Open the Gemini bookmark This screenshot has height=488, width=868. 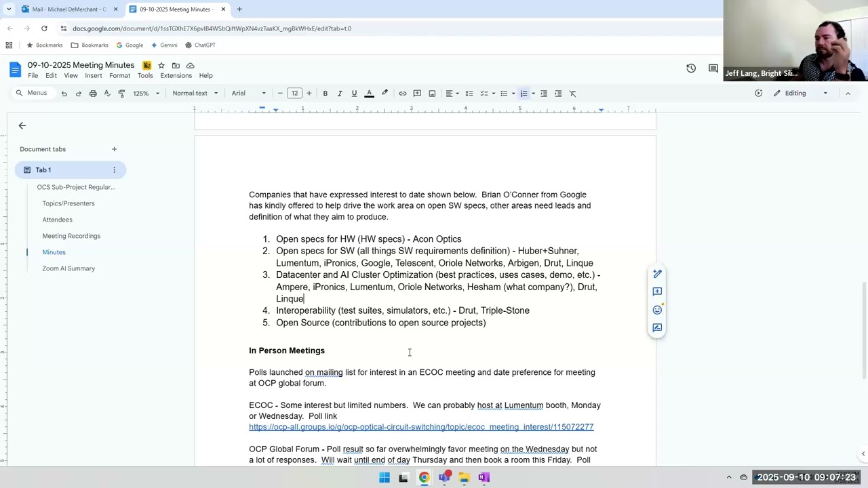164,45
